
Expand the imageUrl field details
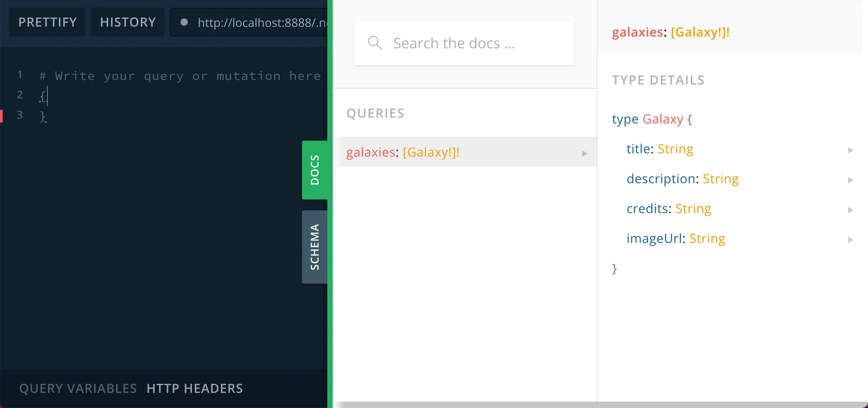pos(850,239)
